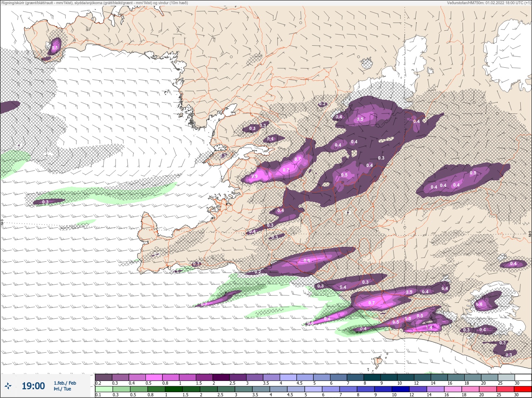Click the 19:00 forecast time display
Screen dimensions: 532x398
[x=33, y=386]
